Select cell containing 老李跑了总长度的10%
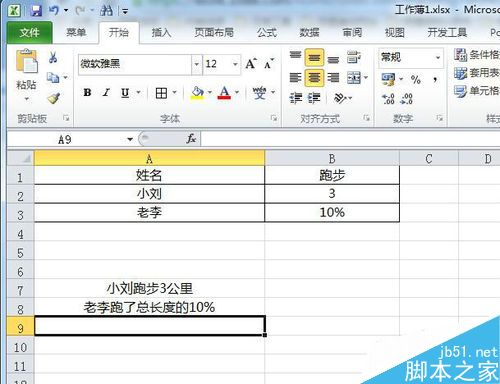500x384 pixels. [x=149, y=307]
